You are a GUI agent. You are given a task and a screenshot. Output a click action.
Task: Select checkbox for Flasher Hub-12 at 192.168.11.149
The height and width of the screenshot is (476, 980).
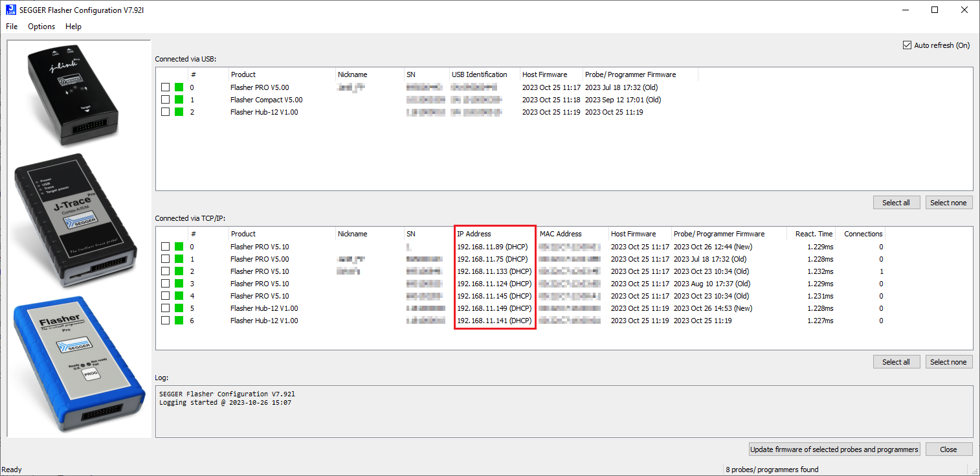point(166,308)
